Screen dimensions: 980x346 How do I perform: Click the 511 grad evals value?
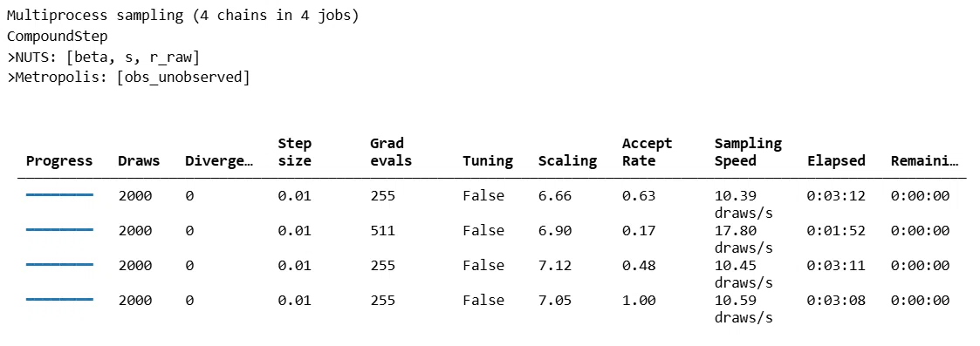pyautogui.click(x=382, y=230)
